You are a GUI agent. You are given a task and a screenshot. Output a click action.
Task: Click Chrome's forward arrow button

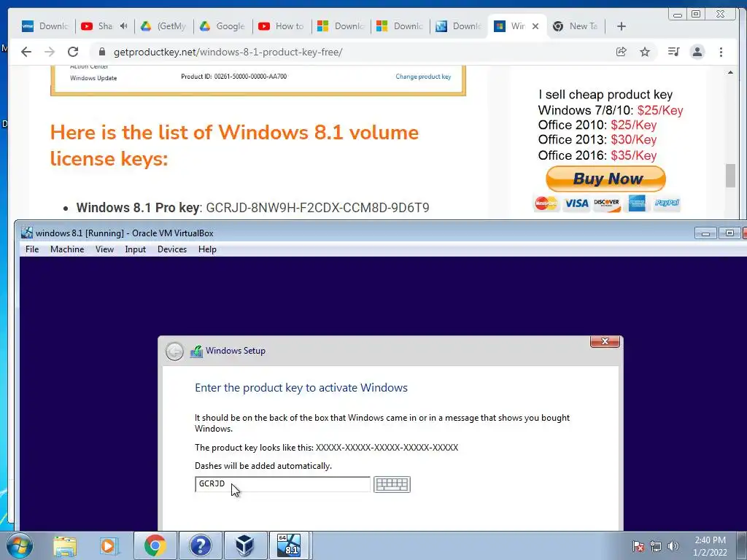pyautogui.click(x=50, y=52)
